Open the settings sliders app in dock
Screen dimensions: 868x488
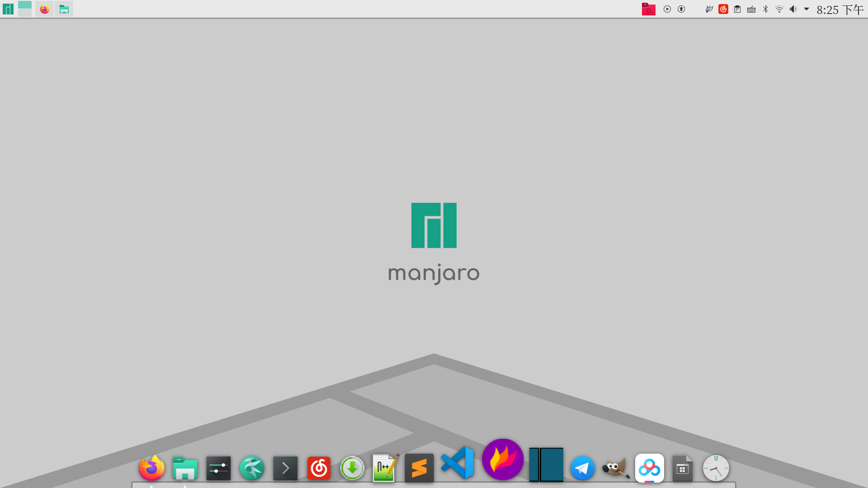click(218, 468)
